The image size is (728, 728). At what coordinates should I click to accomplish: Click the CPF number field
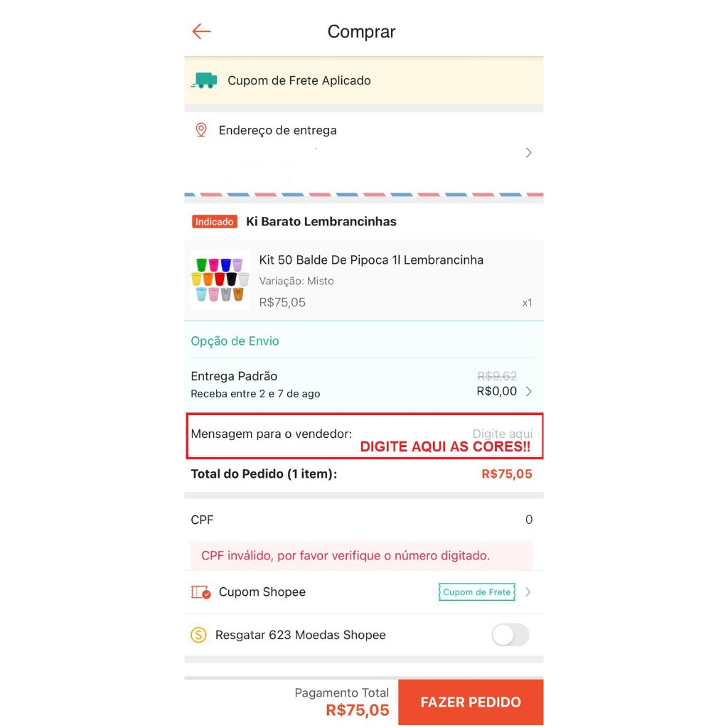(363, 520)
